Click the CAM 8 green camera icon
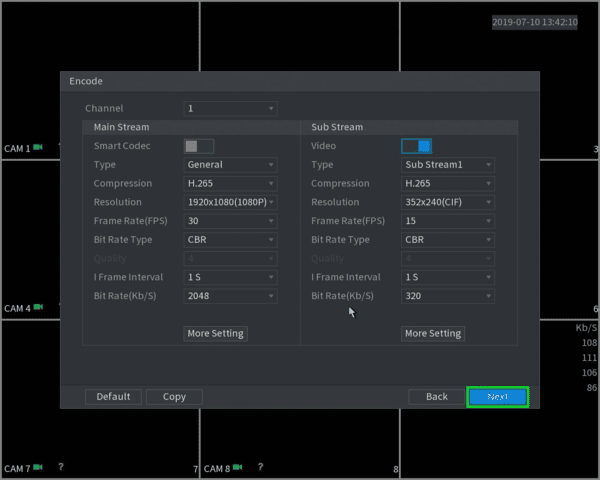Screen dimensions: 600x480 (x=238, y=467)
